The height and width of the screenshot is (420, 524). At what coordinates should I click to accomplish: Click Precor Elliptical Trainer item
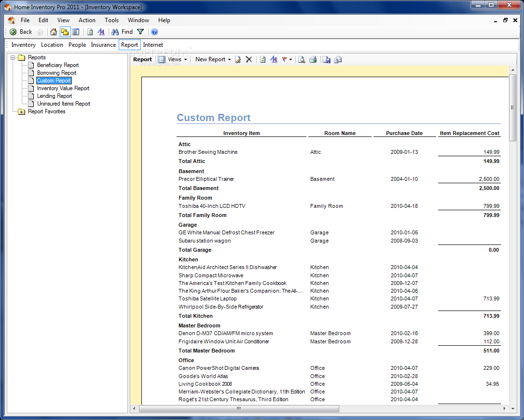(206, 179)
